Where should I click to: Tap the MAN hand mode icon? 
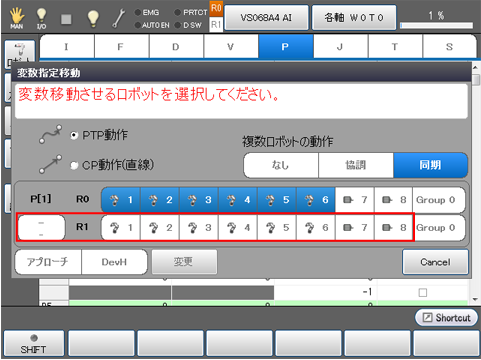point(17,18)
